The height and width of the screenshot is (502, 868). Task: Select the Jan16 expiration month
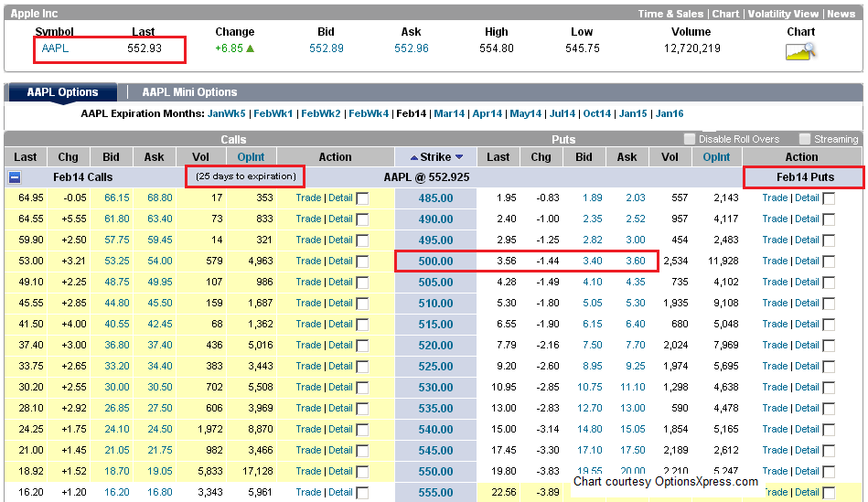point(670,113)
